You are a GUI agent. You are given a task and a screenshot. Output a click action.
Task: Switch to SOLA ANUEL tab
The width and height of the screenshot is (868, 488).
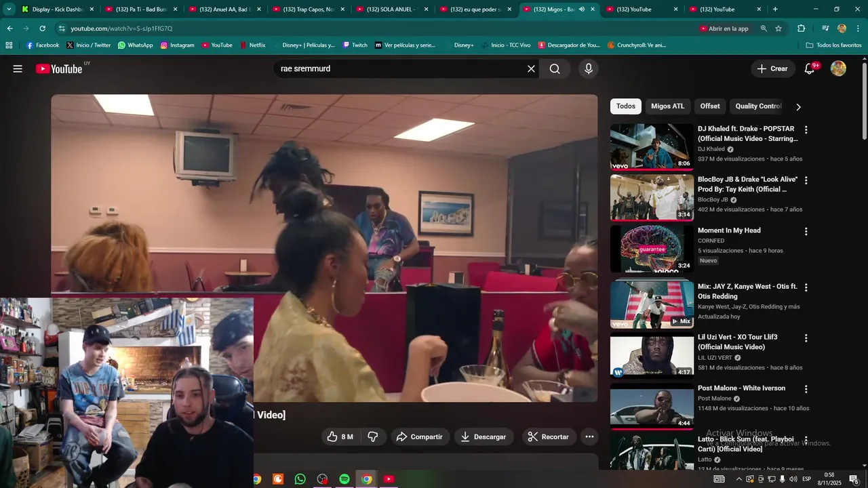click(391, 9)
